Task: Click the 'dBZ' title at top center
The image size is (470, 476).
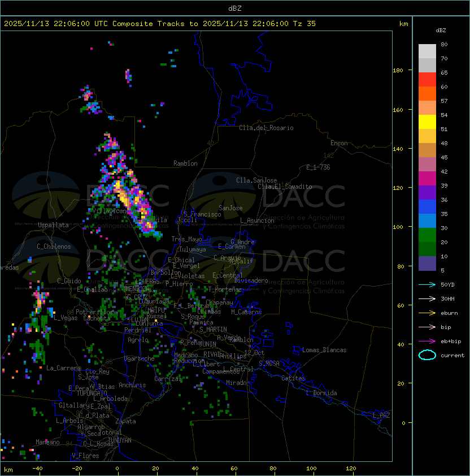Action: pos(235,8)
